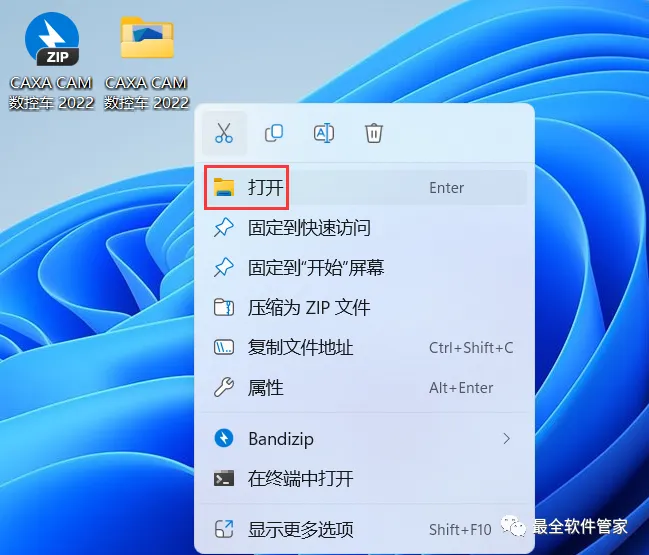The height and width of the screenshot is (555, 649).
Task: Choose 压缩为 ZIP 文件 option
Action: pyautogui.click(x=364, y=308)
